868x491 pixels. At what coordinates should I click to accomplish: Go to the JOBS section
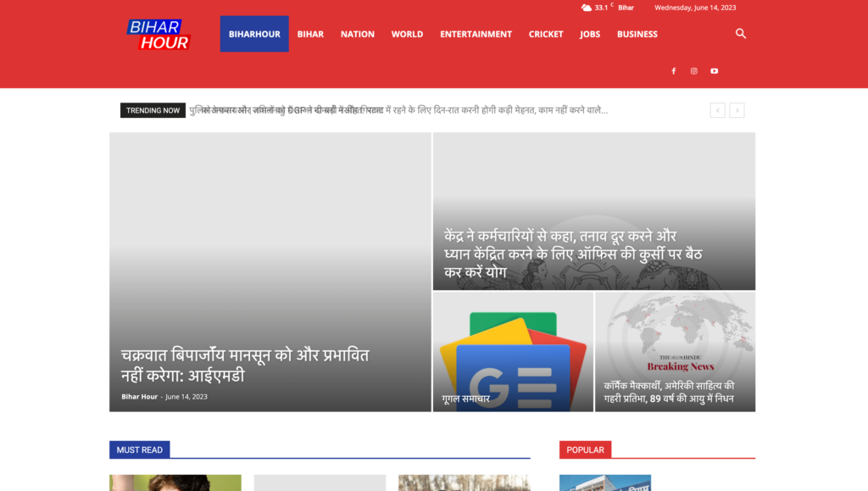590,34
